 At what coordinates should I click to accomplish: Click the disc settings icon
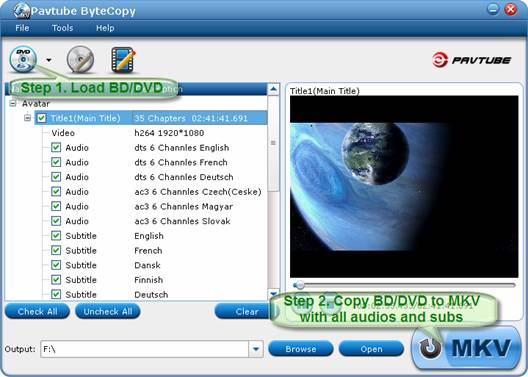(x=80, y=60)
